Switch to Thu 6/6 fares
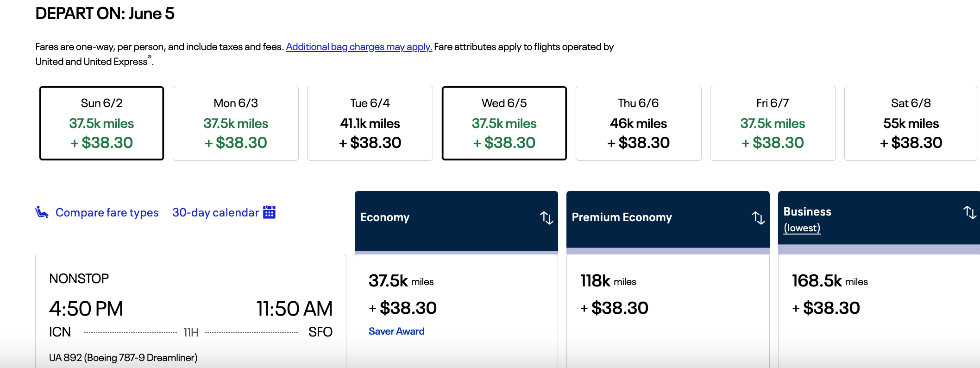The image size is (980, 368). point(639,123)
